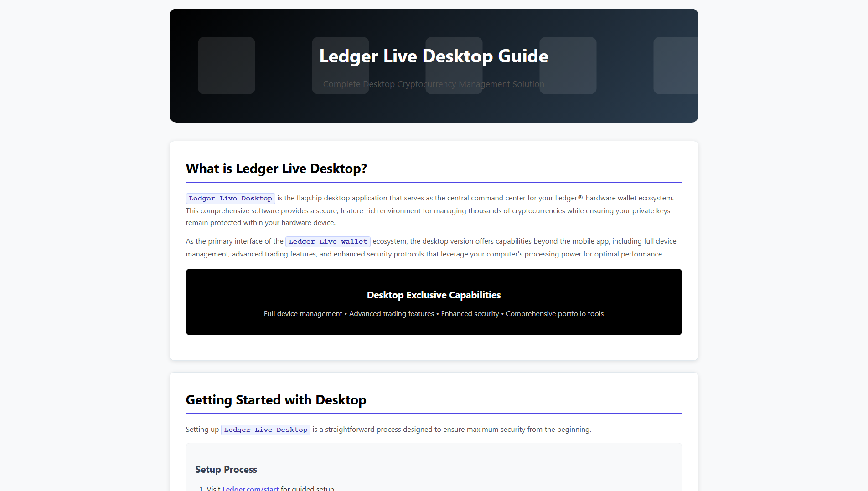Select 'What is Ledger Live Desktop?' heading
The image size is (868, 491).
point(276,169)
